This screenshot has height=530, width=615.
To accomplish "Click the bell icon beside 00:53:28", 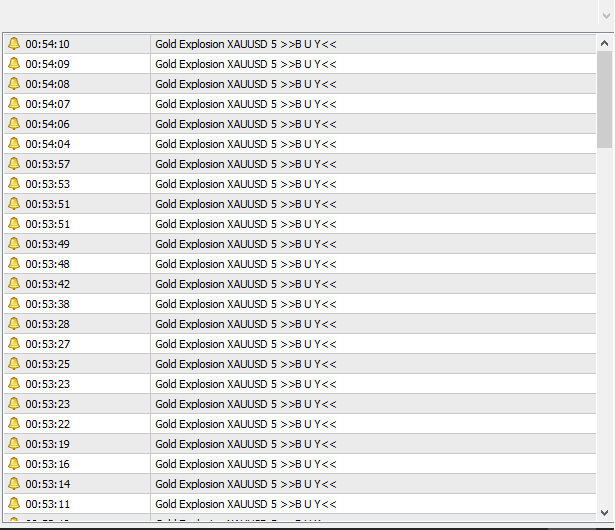I will pos(14,324).
